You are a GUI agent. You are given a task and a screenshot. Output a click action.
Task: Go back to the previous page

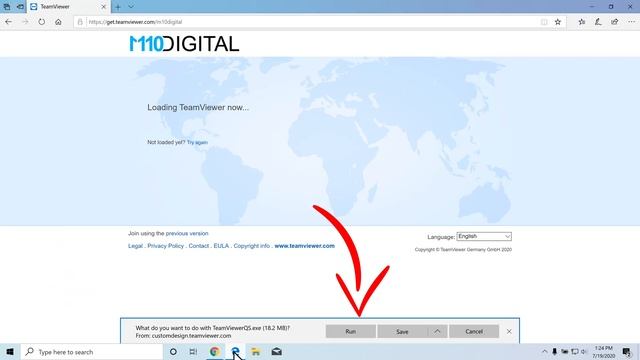(x=9, y=22)
